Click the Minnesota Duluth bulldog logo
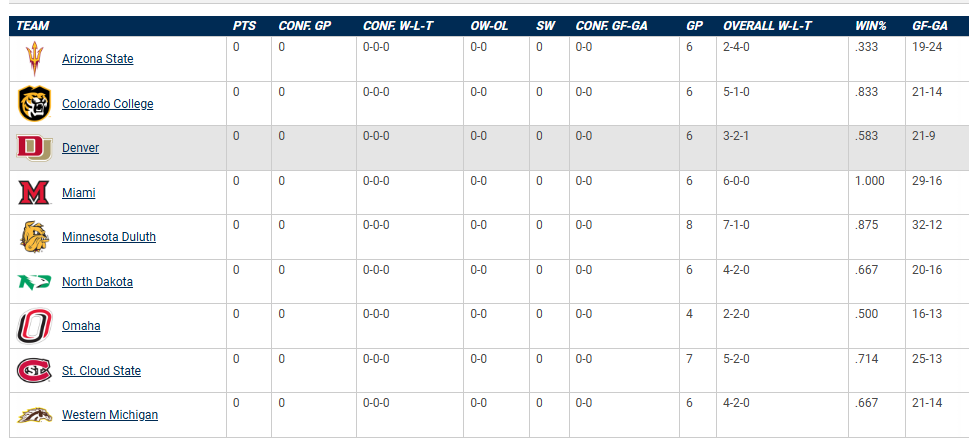This screenshot has height=447, width=980. tap(35, 237)
